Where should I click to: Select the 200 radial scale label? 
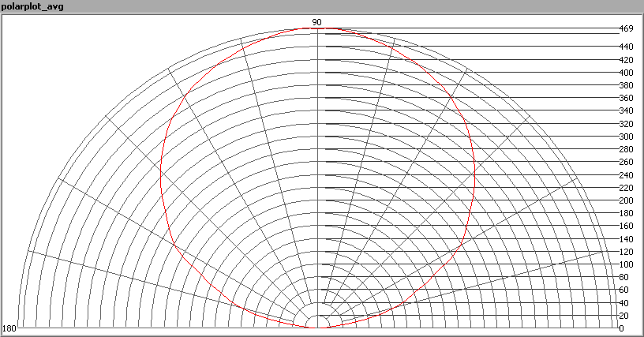pyautogui.click(x=626, y=200)
